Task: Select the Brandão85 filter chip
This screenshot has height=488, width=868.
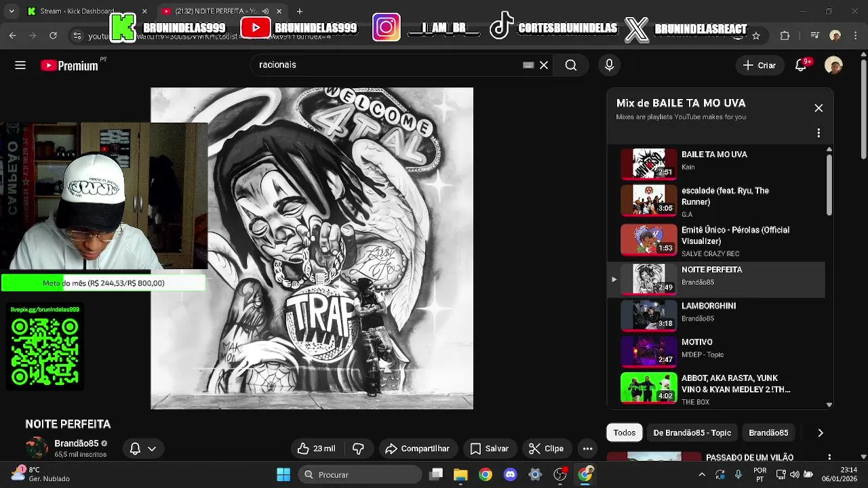Action: pyautogui.click(x=768, y=432)
